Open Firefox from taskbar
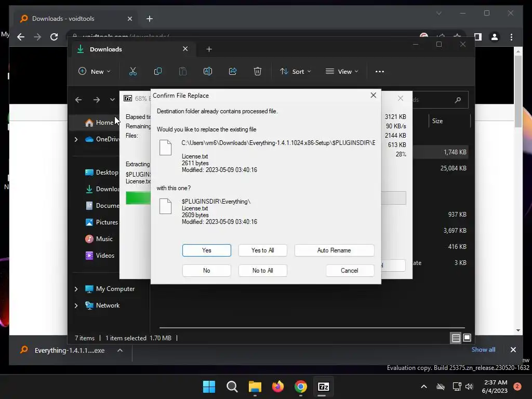 point(278,387)
